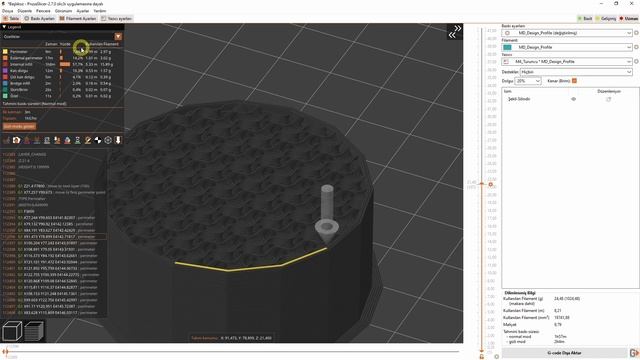Edit print settings preset via cog icon
This screenshot has height=360, width=640.
[636, 33]
